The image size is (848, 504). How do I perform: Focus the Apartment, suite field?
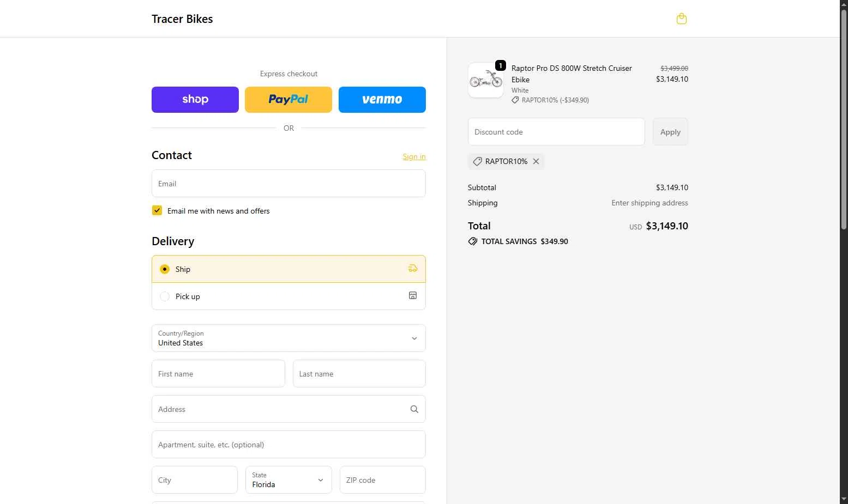tap(288, 445)
